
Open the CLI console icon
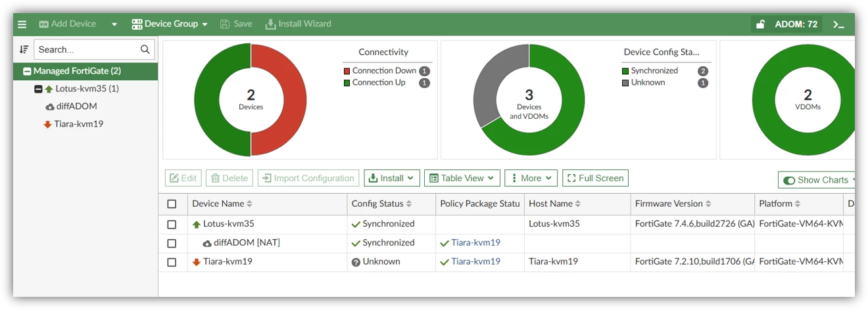coord(838,24)
